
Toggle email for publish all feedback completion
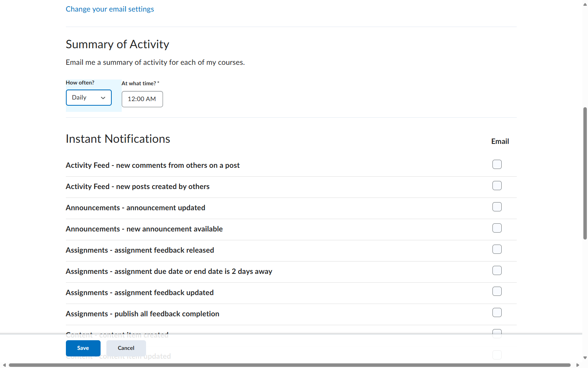497,312
